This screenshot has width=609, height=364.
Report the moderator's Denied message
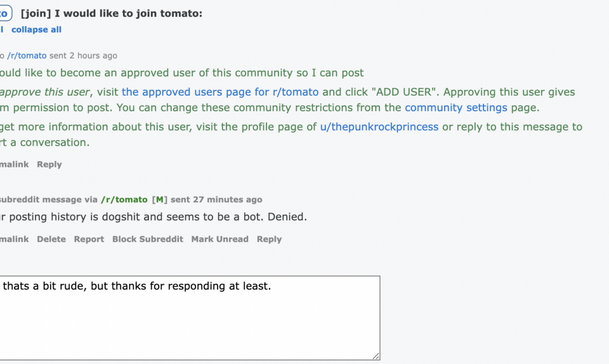89,239
